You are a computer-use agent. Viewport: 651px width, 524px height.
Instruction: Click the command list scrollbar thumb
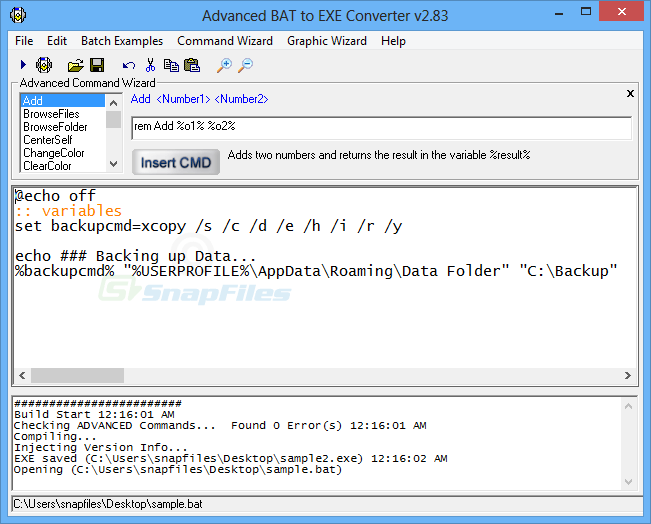click(x=113, y=119)
